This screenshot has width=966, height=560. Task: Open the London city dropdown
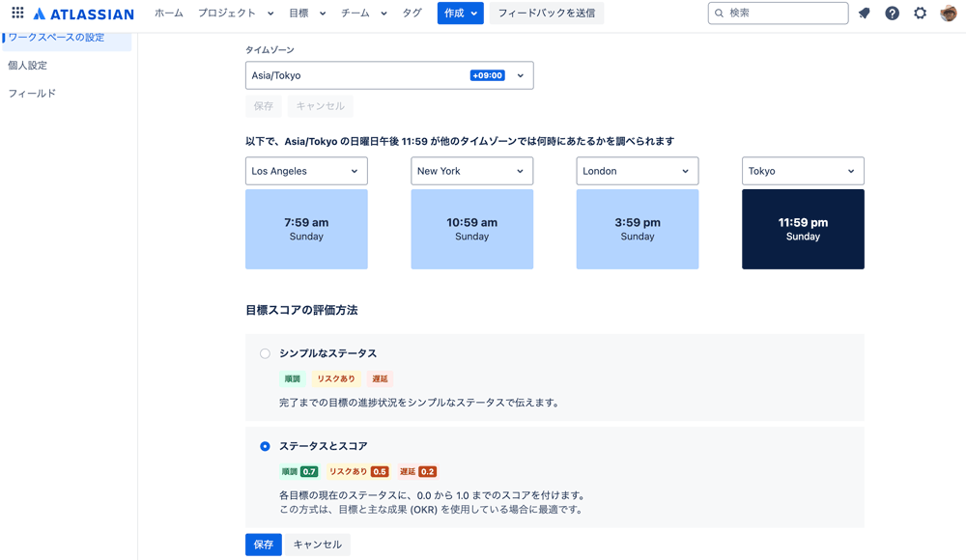coord(637,171)
